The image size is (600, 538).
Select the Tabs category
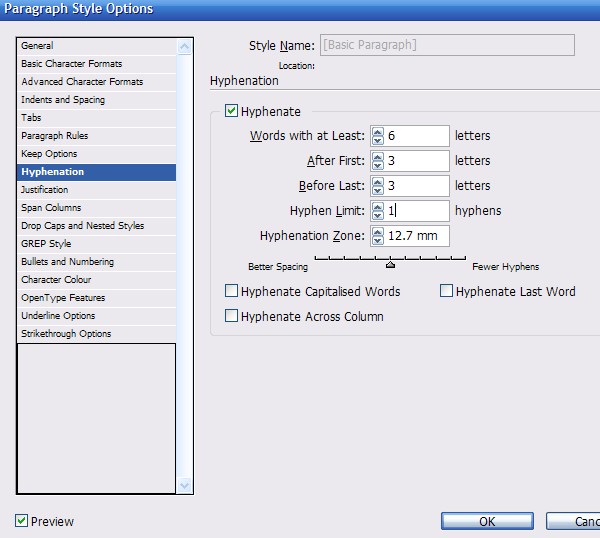point(97,118)
